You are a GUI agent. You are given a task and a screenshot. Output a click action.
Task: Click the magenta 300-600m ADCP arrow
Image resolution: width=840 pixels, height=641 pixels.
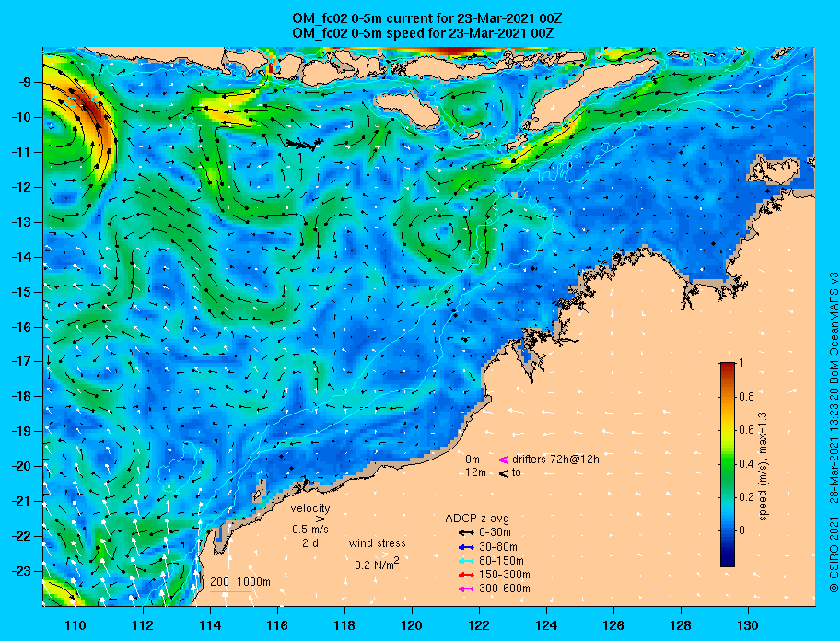[466, 589]
